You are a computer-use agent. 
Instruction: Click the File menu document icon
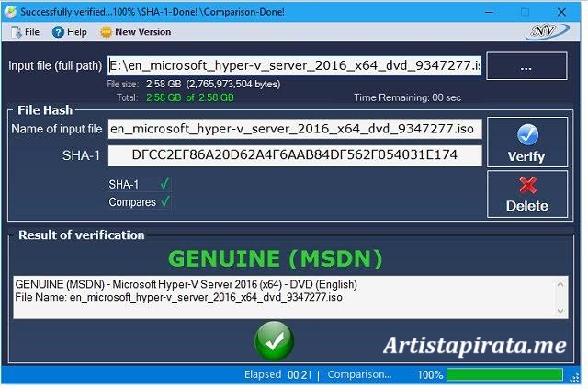pyautogui.click(x=17, y=32)
